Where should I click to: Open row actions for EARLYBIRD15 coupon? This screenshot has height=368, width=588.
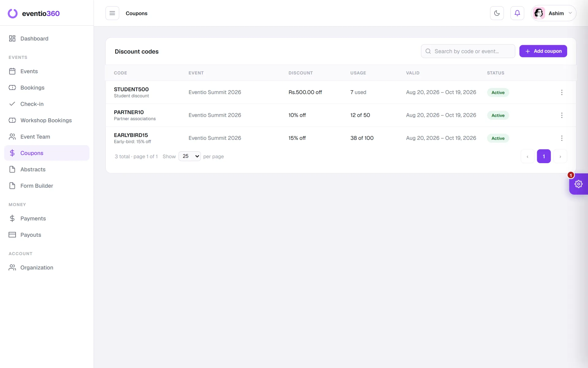coord(562,138)
